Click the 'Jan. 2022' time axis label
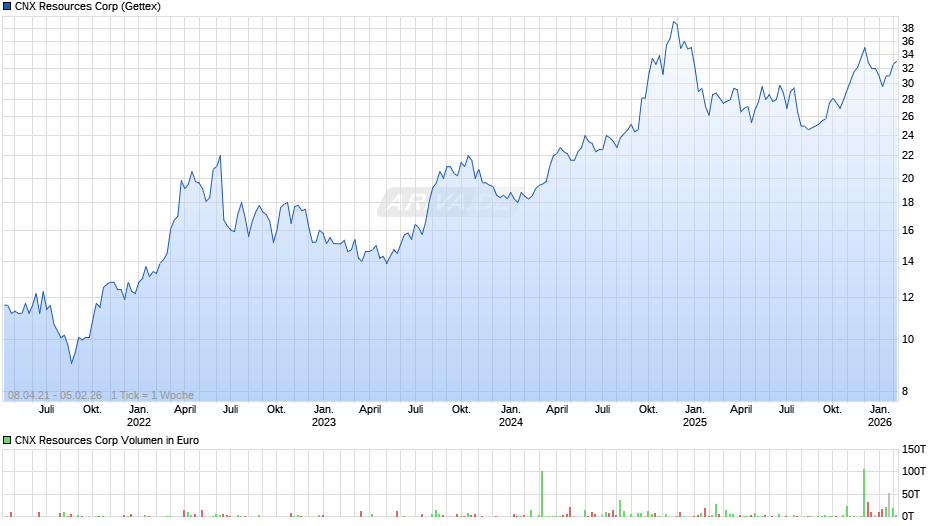This screenshot has width=940, height=526. pos(138,416)
